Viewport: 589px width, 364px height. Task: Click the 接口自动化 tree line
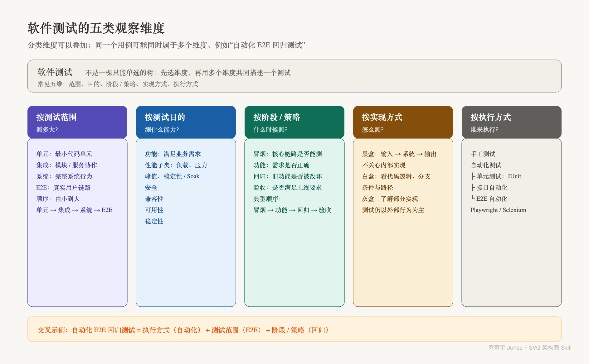(489, 188)
